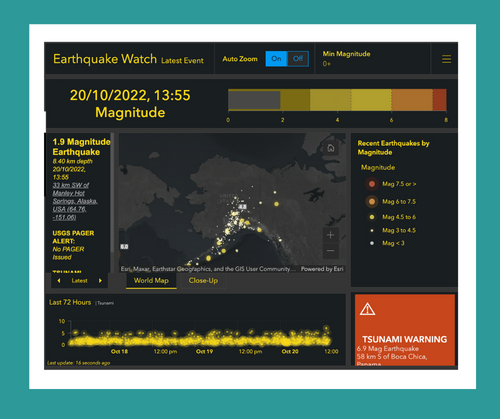Click the No PAGER Issued text
The image size is (500, 419).
68,253
